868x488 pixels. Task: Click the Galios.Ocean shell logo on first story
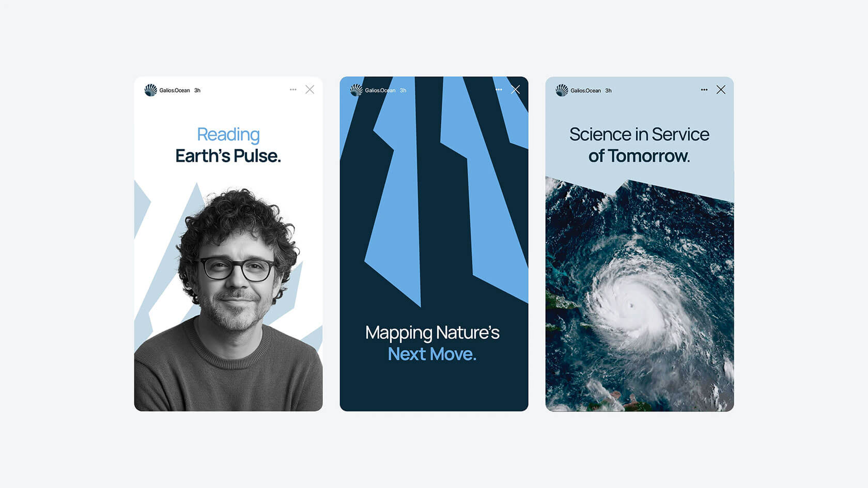(x=150, y=90)
